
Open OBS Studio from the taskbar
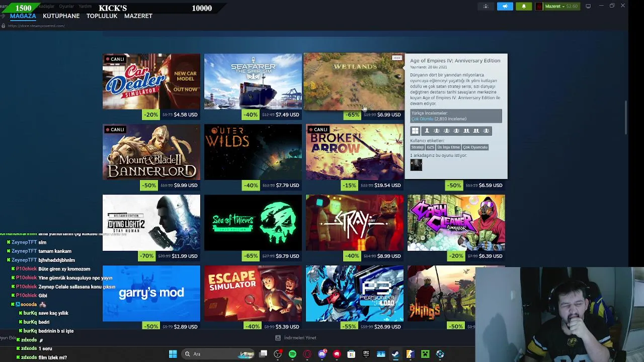(278, 354)
